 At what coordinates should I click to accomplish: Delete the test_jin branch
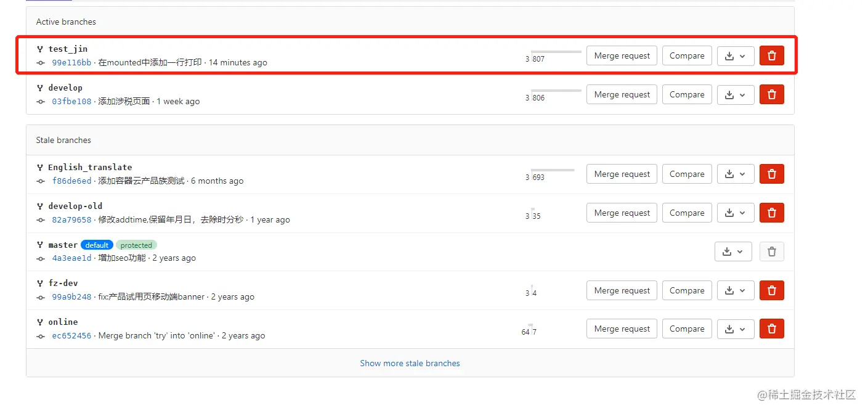click(x=771, y=55)
